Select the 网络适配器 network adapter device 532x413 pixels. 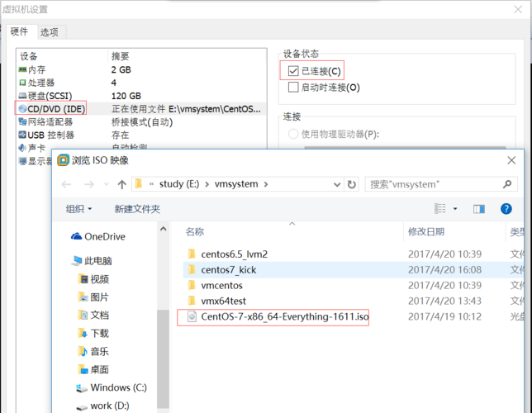point(141,122)
